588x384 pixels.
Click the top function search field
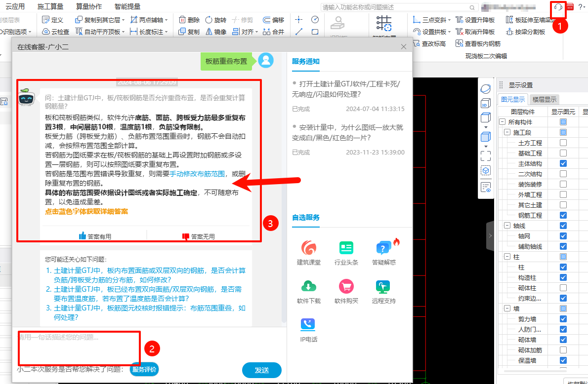click(x=399, y=7)
